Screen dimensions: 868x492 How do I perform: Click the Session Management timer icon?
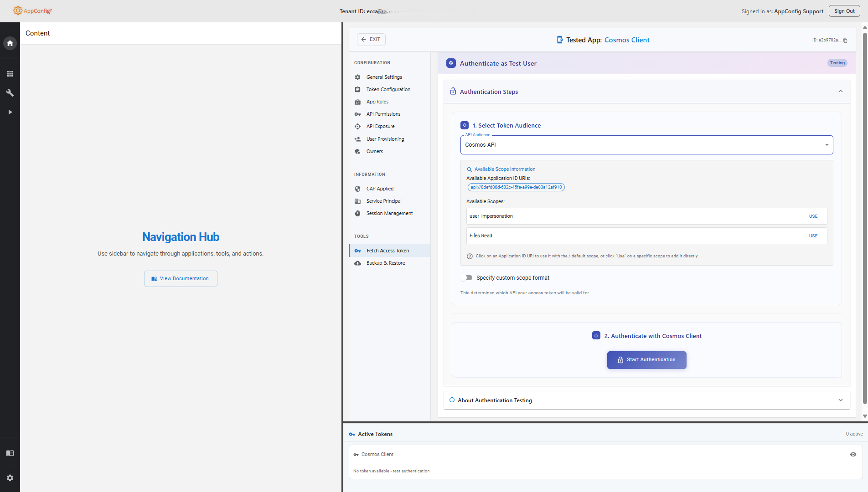tap(358, 214)
